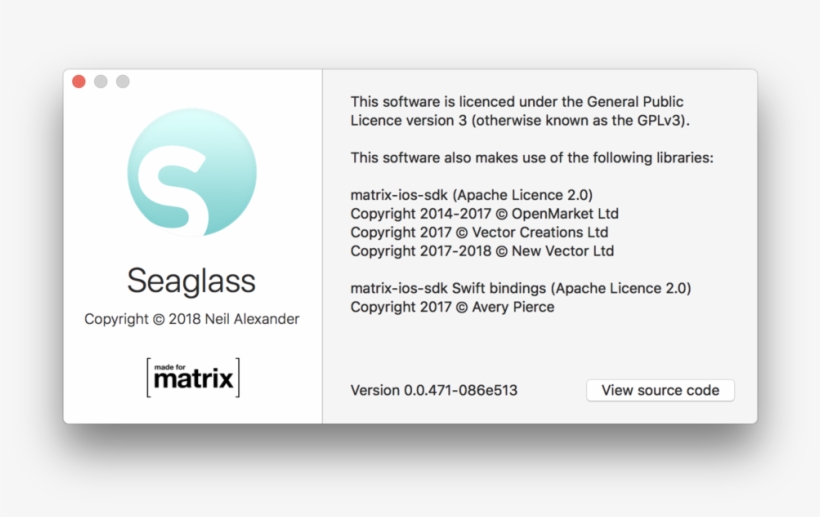Click the 'Licence version 3 (otherwise known as the GPLv3)' line
This screenshot has width=820, height=517.
coord(520,120)
